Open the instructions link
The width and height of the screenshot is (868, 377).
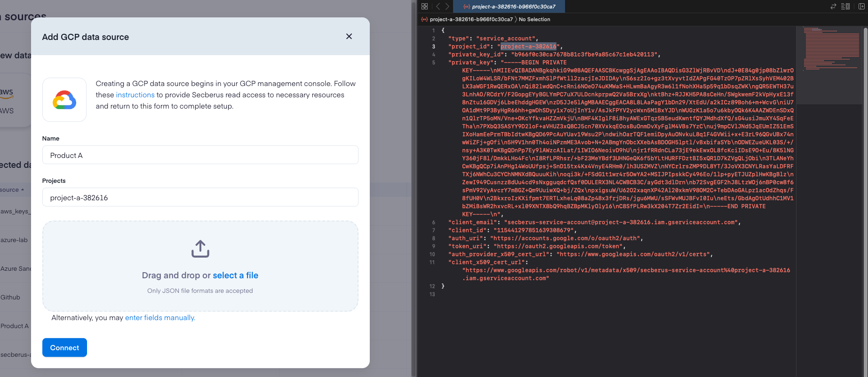(x=135, y=95)
